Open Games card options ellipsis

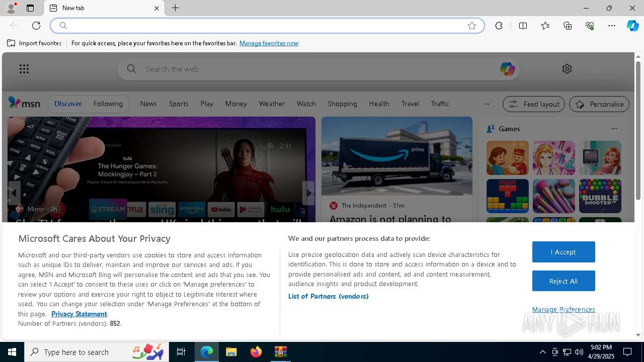tap(614, 129)
